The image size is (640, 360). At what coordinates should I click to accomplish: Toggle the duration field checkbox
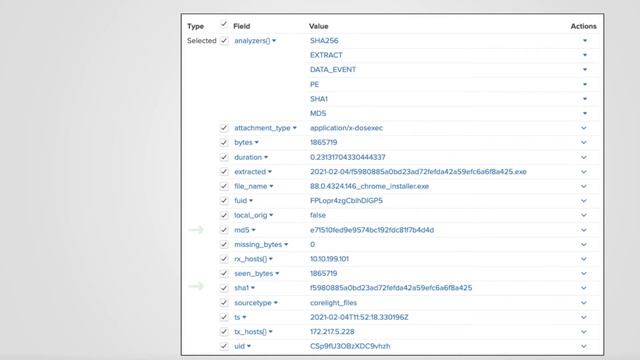coord(224,157)
